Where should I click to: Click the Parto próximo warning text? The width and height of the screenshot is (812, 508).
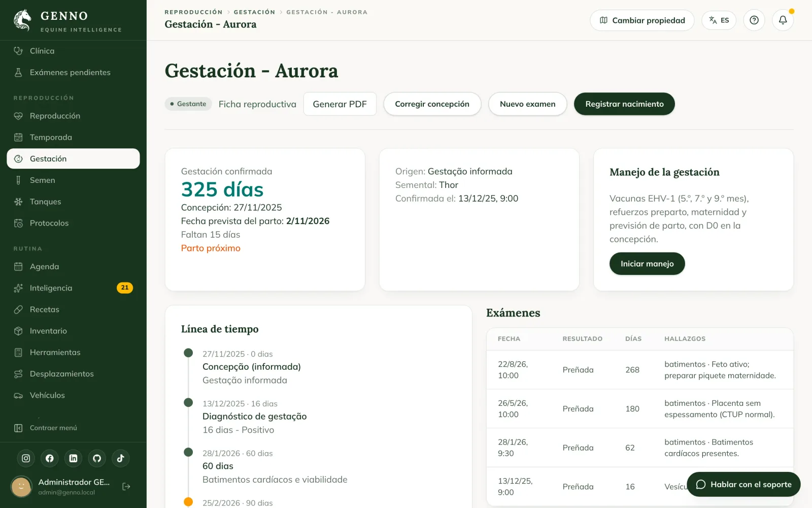point(211,248)
